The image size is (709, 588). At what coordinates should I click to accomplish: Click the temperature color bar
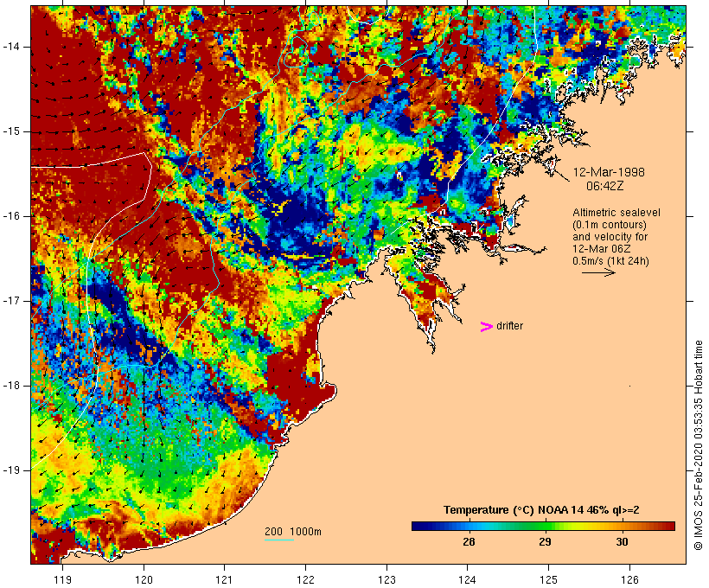(543, 526)
